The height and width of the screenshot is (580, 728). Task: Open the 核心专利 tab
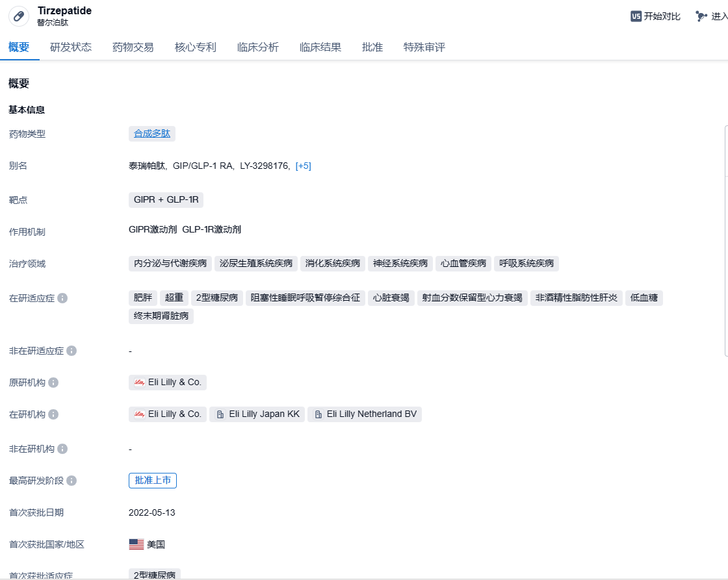(195, 47)
